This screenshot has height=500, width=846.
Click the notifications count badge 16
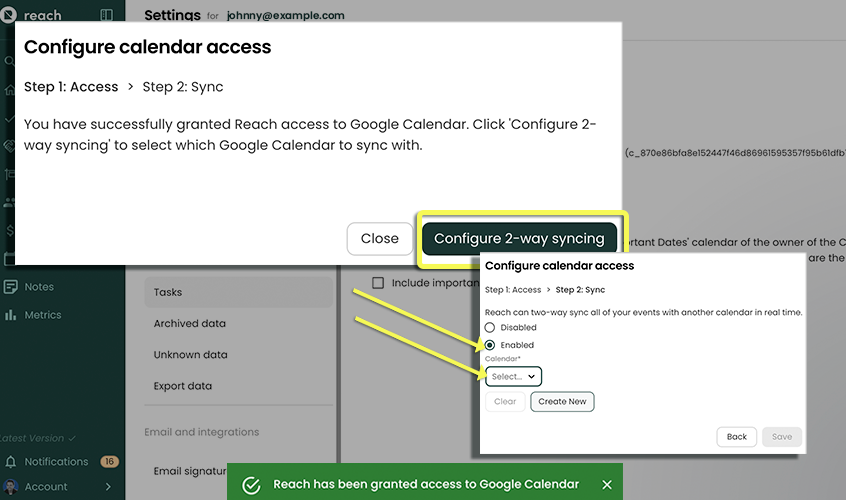pos(110,462)
